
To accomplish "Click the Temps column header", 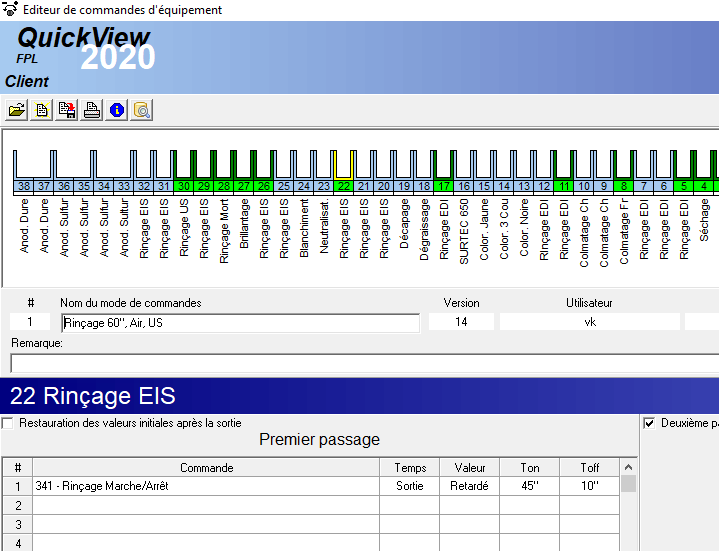I will [x=409, y=468].
